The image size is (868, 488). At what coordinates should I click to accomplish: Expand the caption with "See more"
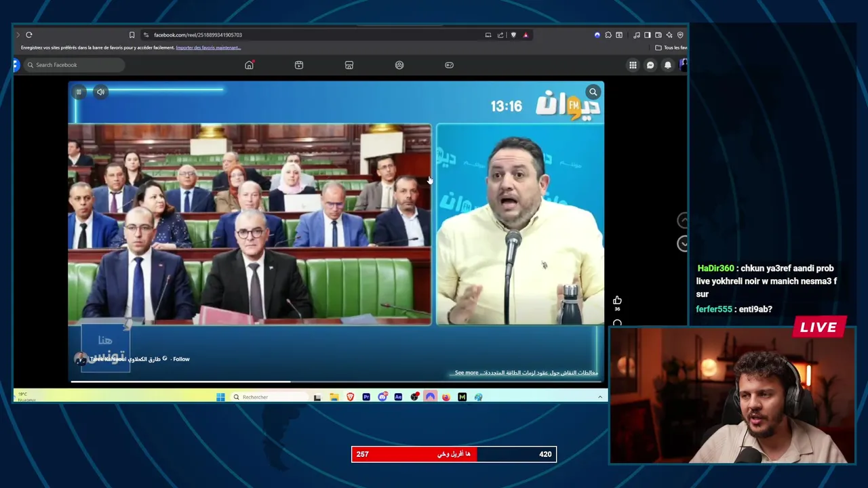(467, 373)
